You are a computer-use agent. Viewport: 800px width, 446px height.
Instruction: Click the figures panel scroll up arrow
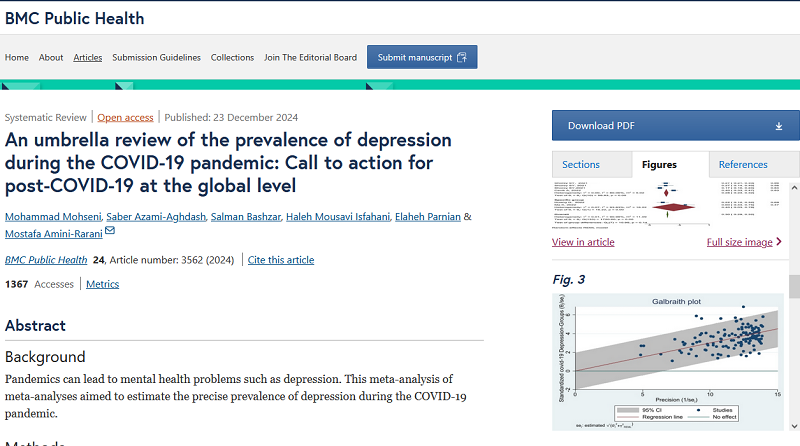(x=794, y=188)
